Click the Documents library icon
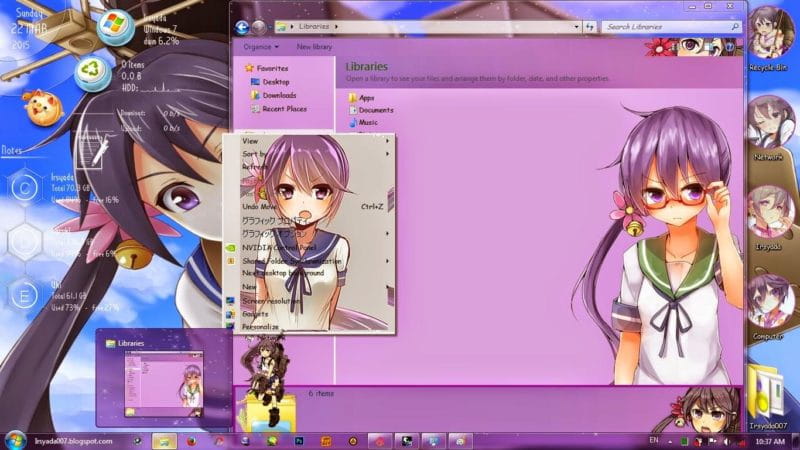This screenshot has height=450, width=800. point(353,110)
